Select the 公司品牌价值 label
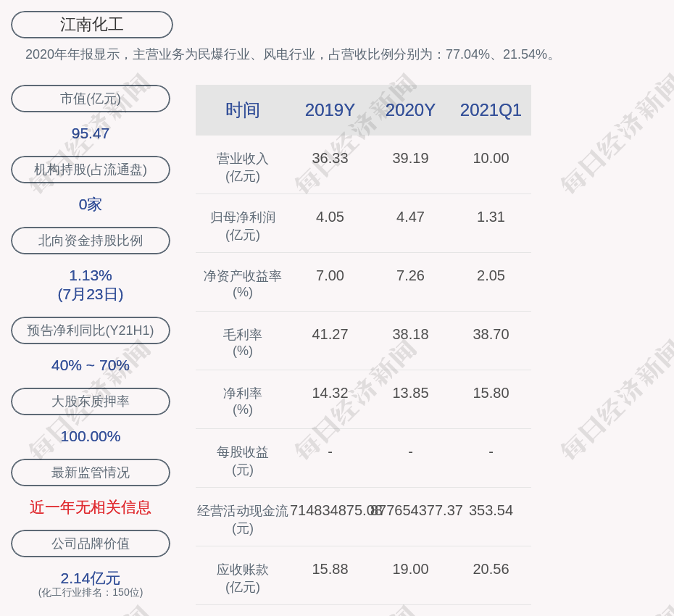The image size is (674, 616). (x=91, y=544)
